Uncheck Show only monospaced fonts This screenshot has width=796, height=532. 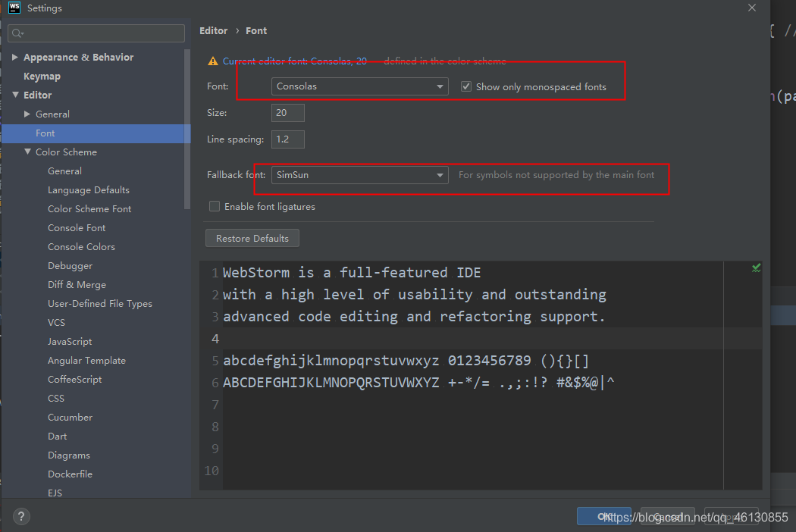[x=466, y=86]
